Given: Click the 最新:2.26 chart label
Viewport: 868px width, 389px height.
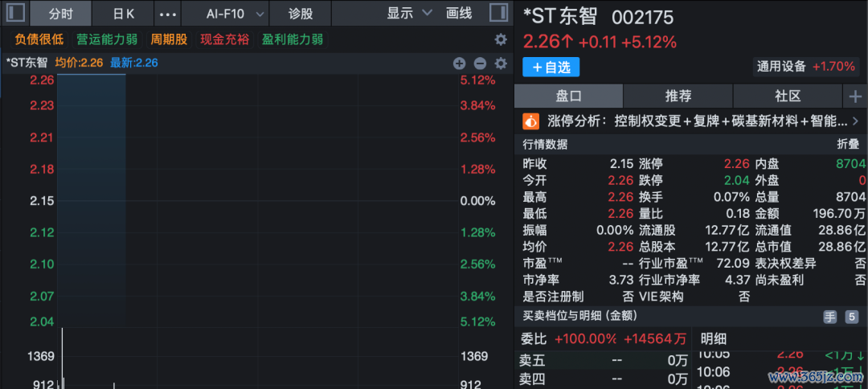Looking at the screenshot, I should pos(134,63).
